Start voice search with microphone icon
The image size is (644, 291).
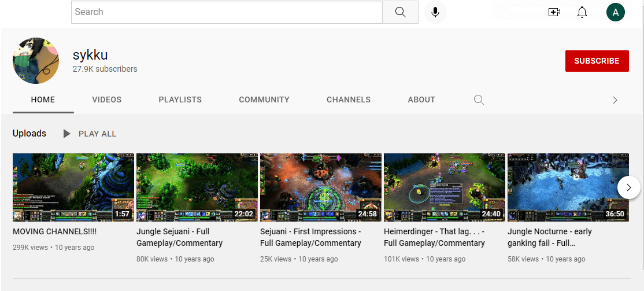pos(435,12)
